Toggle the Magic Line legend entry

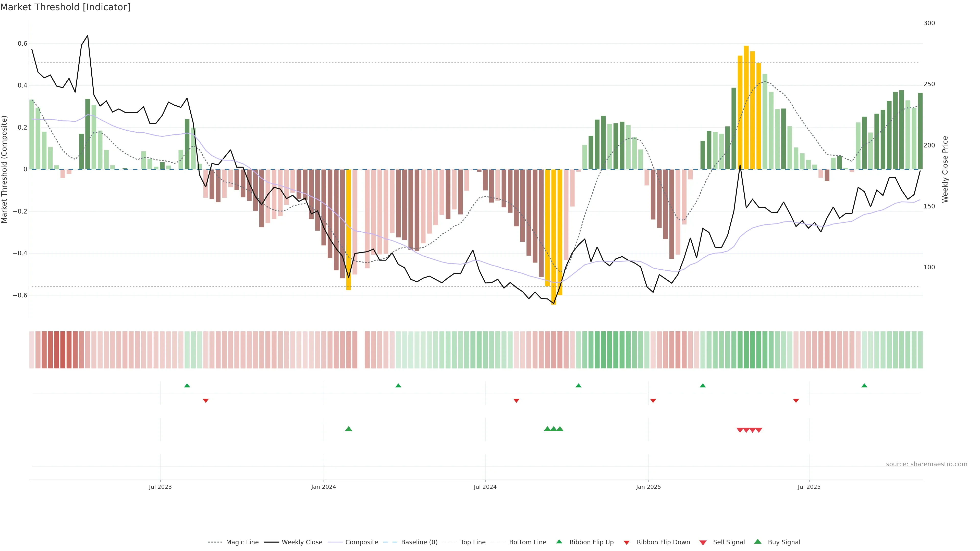242,542
